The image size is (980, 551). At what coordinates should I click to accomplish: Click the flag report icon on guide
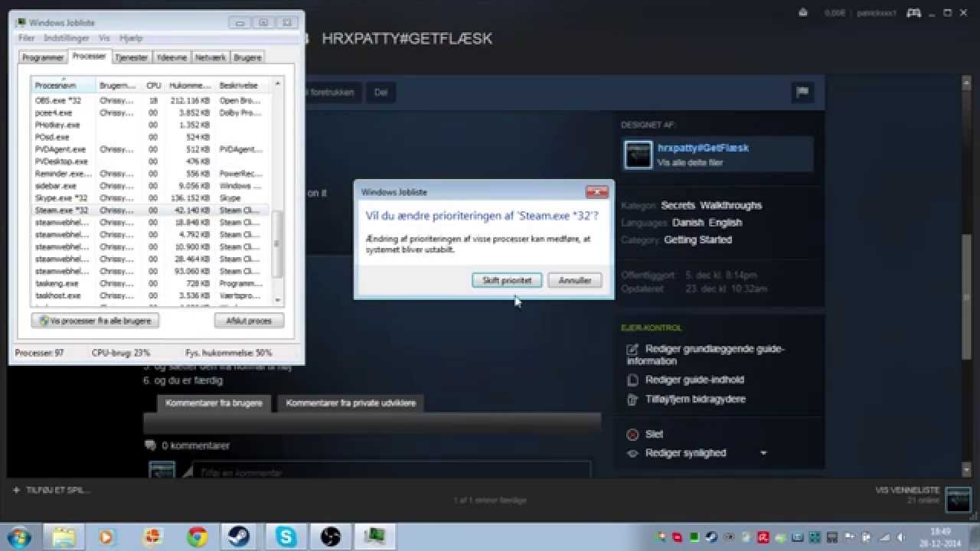[x=802, y=93]
